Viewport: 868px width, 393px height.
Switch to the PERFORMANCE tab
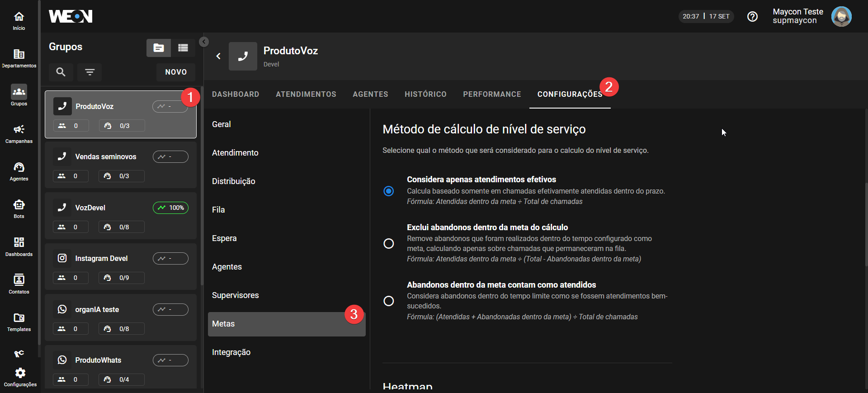492,94
